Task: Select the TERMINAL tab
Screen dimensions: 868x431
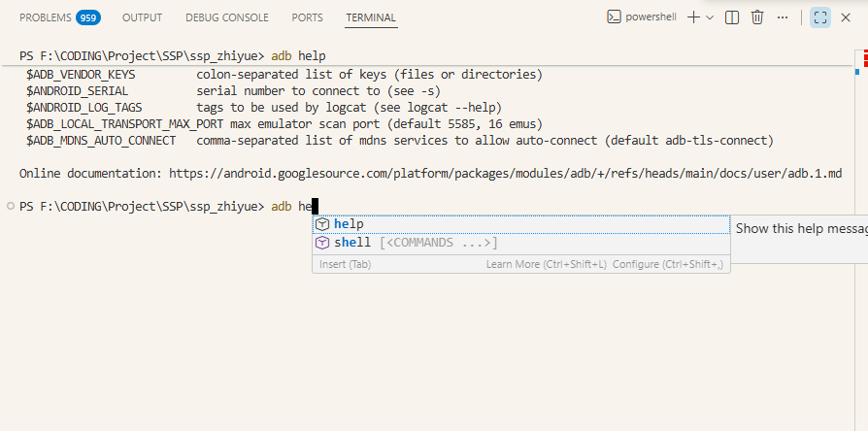Action: tap(371, 17)
